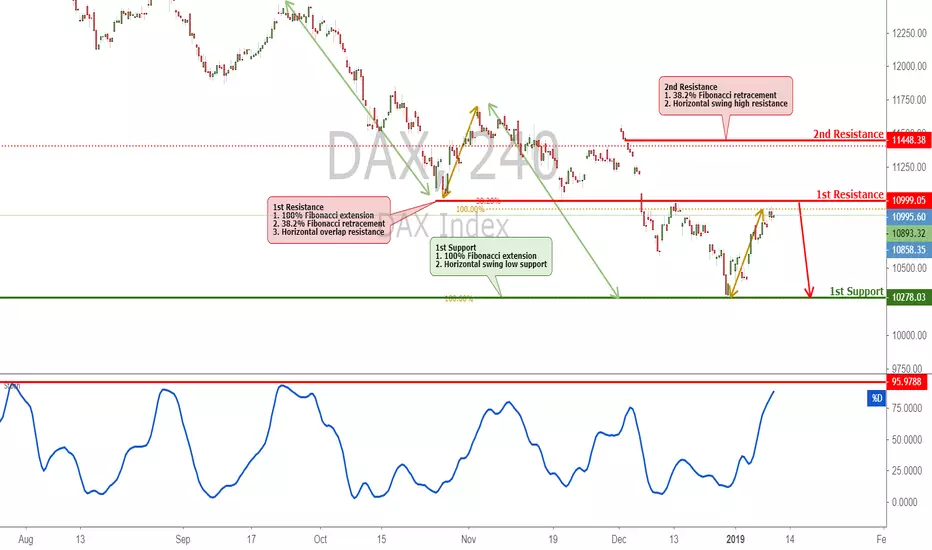Select the 50.0000 stochastic scale label
Screen dimensions: 932x550
[906, 440]
